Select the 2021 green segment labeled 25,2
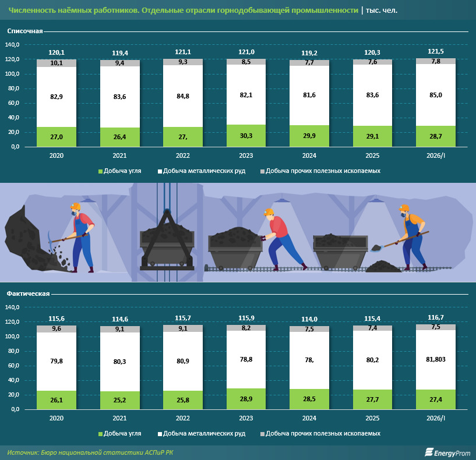 pos(120,400)
